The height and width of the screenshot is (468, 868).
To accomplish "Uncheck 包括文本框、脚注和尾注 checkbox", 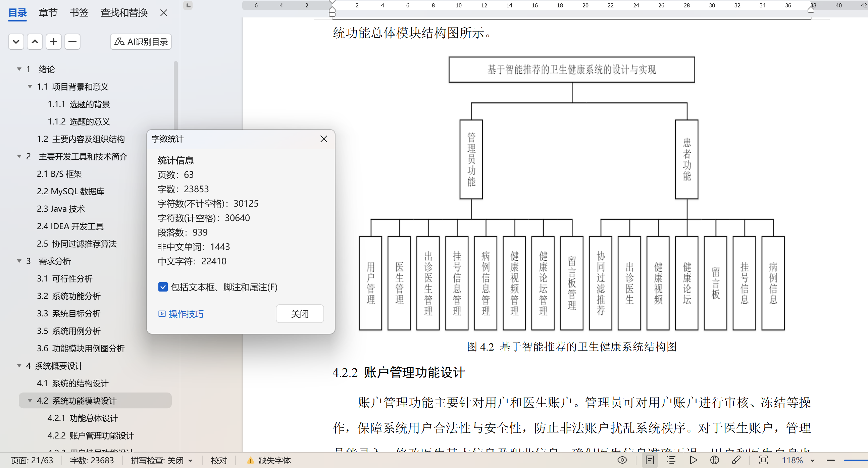I will pyautogui.click(x=163, y=287).
